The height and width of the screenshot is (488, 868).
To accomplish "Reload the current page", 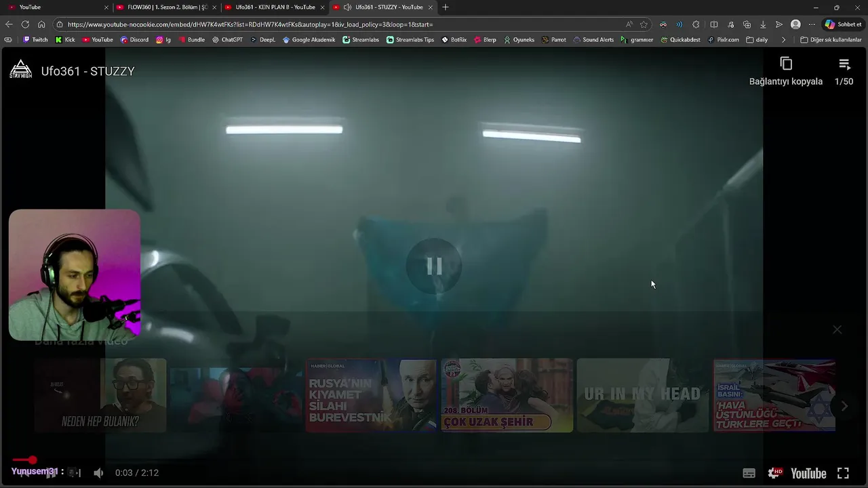I will pyautogui.click(x=25, y=24).
